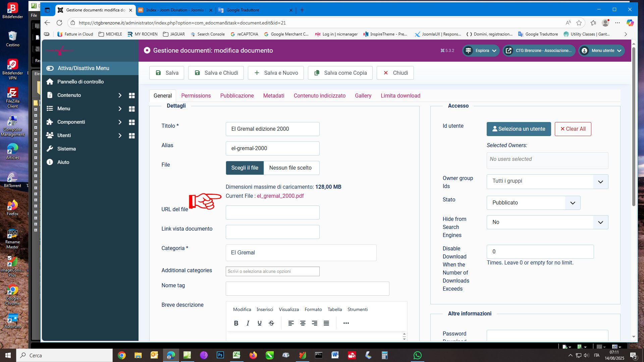Click the URL del file field

pyautogui.click(x=272, y=213)
